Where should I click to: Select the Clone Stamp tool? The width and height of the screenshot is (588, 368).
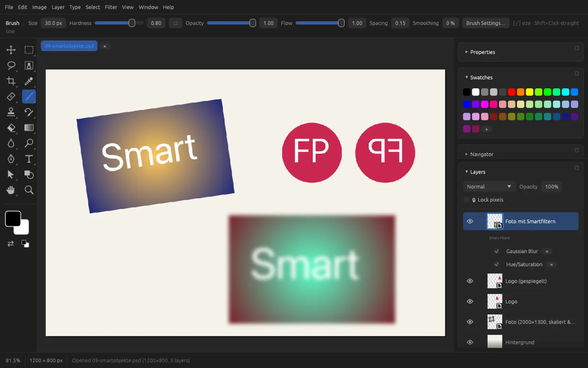point(11,112)
